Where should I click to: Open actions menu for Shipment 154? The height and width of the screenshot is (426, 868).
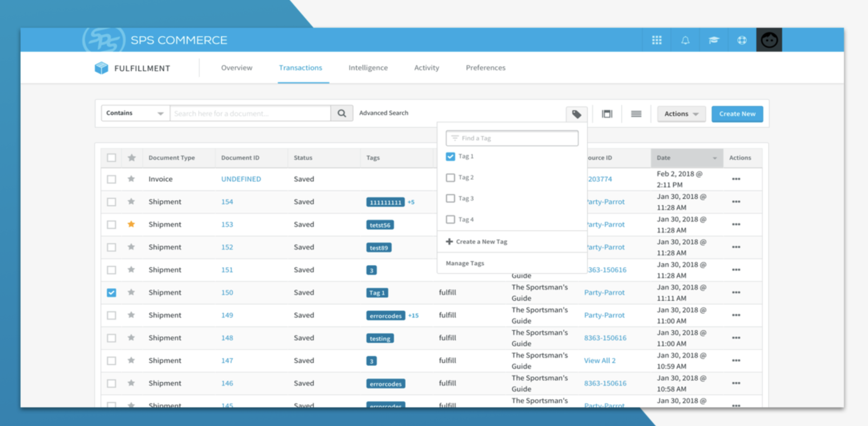(736, 201)
